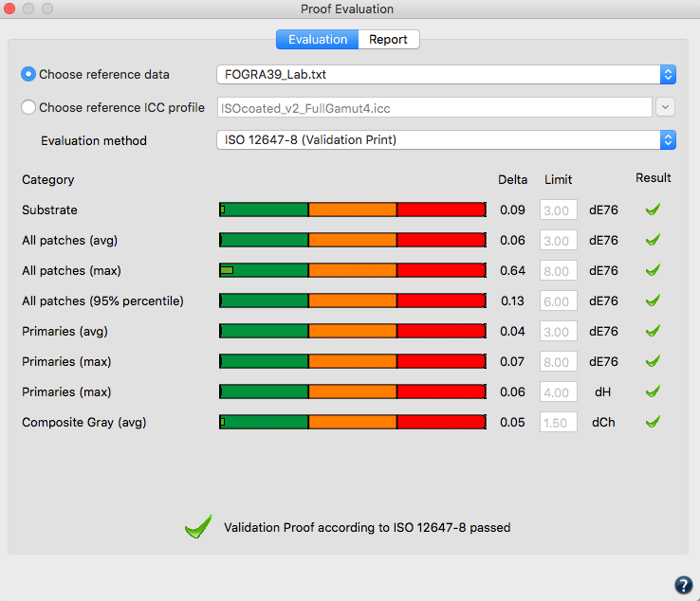Click the All patches (max) delta bar
Viewport: 700px width, 601px height.
tap(353, 270)
